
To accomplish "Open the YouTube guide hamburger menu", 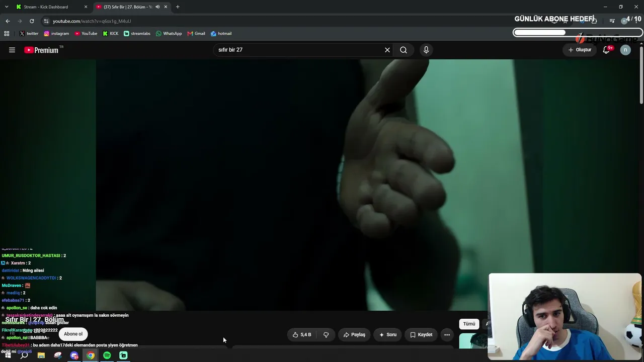I will [12, 50].
